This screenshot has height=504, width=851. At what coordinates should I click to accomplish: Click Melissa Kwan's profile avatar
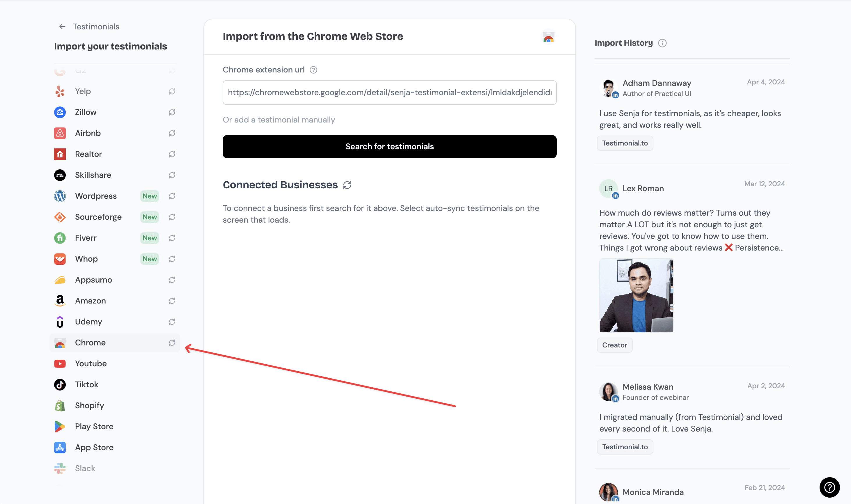click(609, 392)
